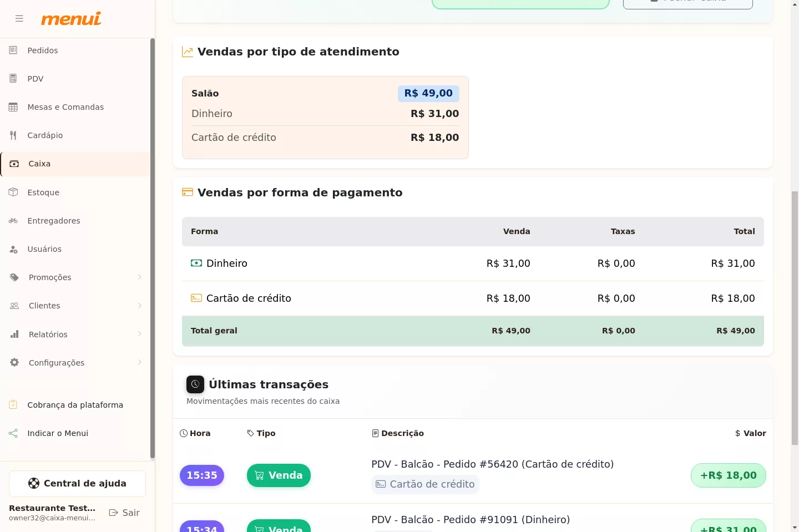The height and width of the screenshot is (532, 799).
Task: Click PDV - Balcão - Pedido #56420 description
Action: [492, 464]
